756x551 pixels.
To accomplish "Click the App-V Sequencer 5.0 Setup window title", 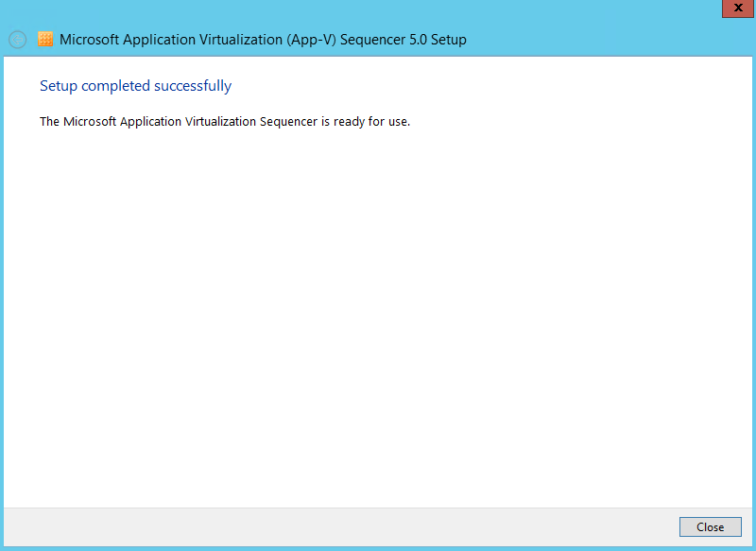I will click(263, 40).
